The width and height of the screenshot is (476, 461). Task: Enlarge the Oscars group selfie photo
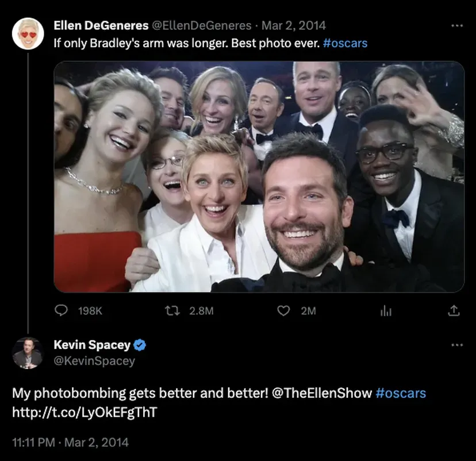259,176
